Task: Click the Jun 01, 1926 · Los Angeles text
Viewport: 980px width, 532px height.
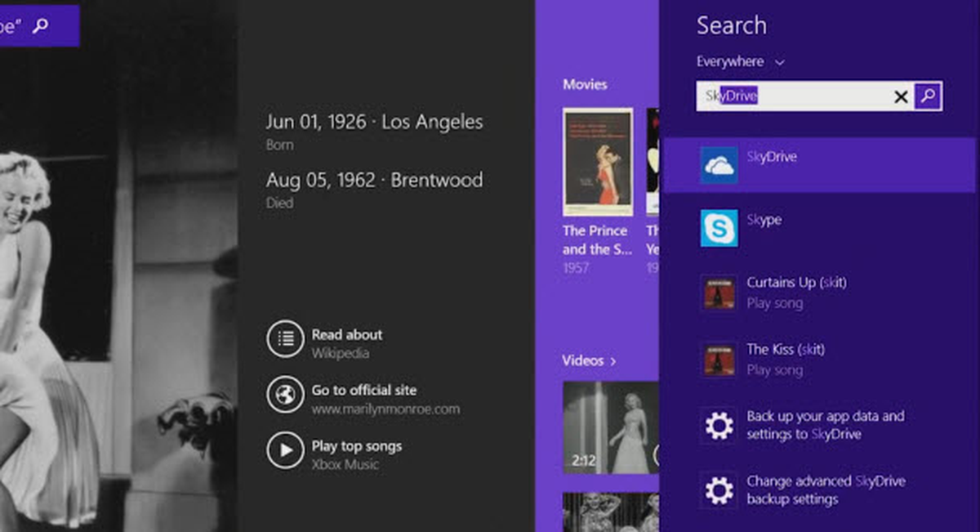Action: click(374, 123)
